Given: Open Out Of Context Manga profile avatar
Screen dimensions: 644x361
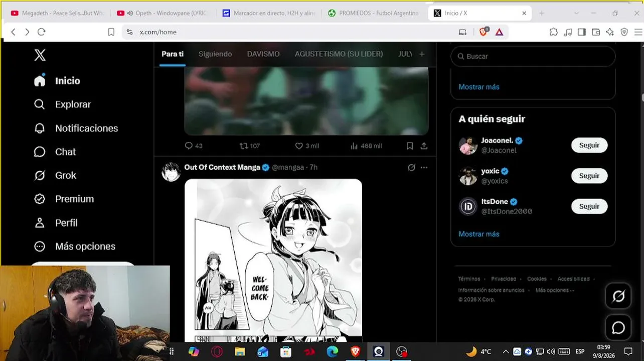Looking at the screenshot, I should [x=171, y=172].
